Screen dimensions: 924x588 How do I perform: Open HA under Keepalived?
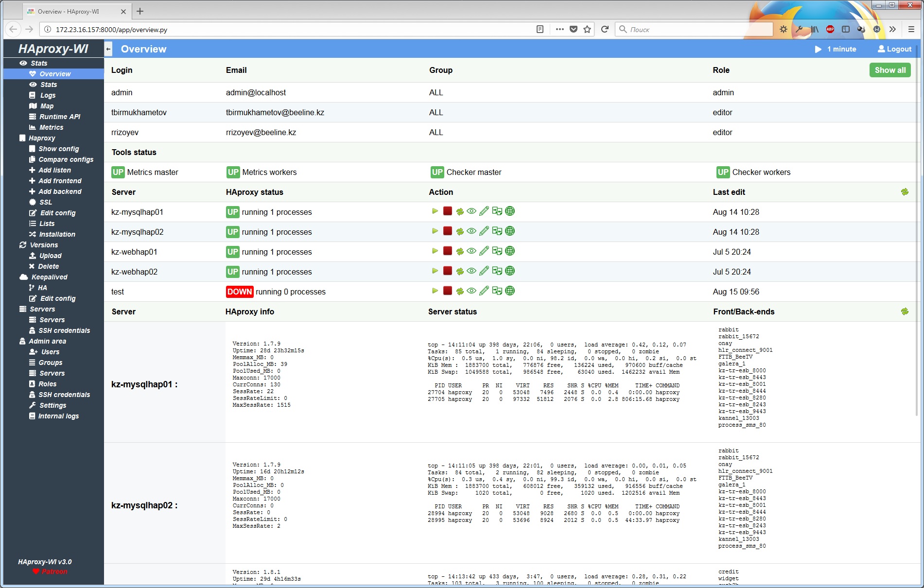(x=38, y=288)
